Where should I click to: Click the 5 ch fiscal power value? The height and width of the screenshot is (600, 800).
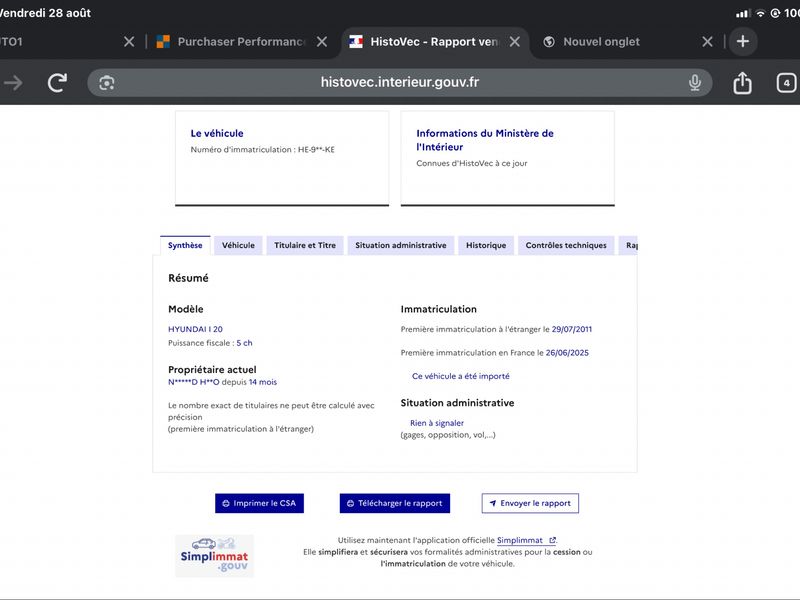coord(244,343)
